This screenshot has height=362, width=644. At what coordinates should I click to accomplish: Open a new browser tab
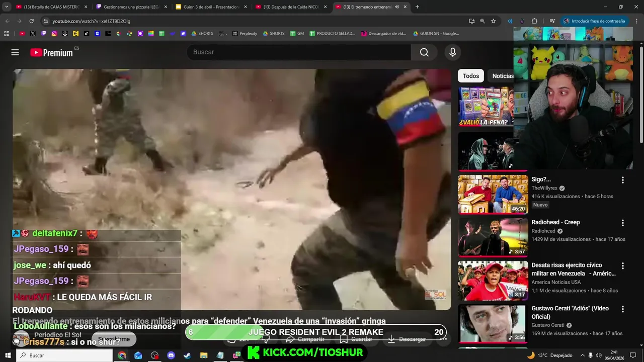(417, 7)
